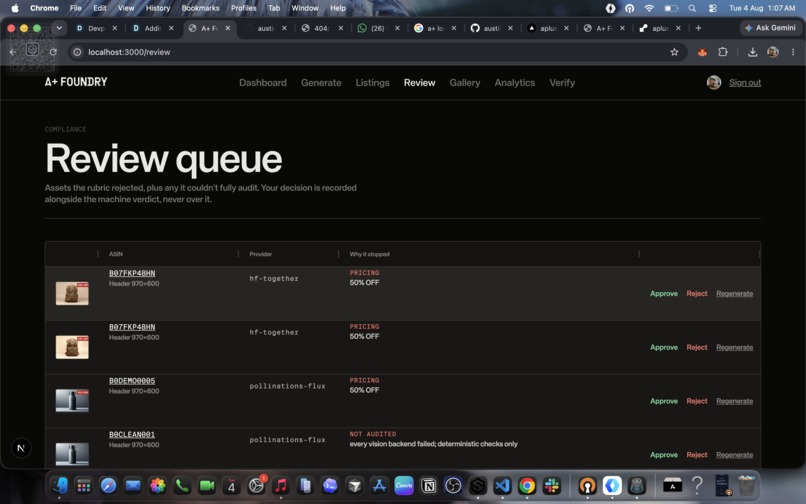
Task: Open Music app from the dock
Action: coord(281,485)
